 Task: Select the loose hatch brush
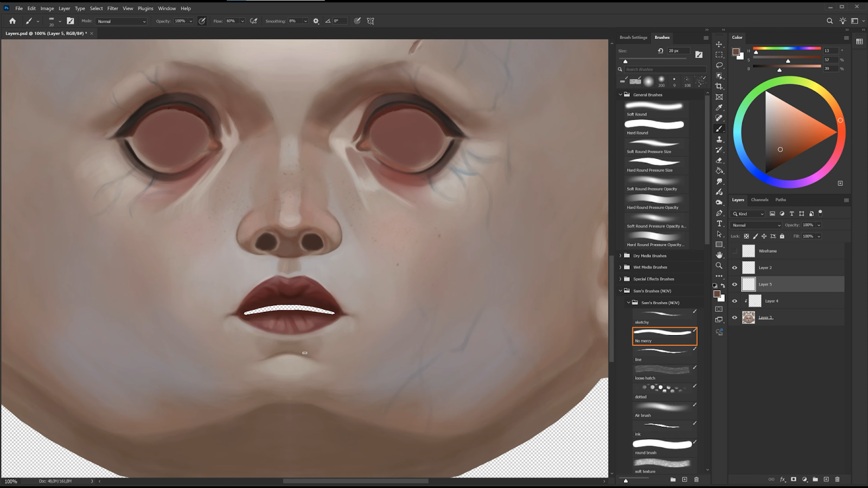tap(665, 373)
